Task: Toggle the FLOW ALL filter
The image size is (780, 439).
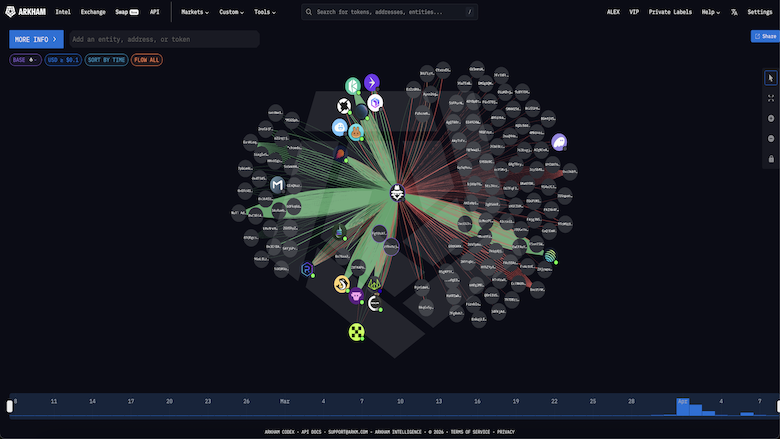Action: point(147,60)
